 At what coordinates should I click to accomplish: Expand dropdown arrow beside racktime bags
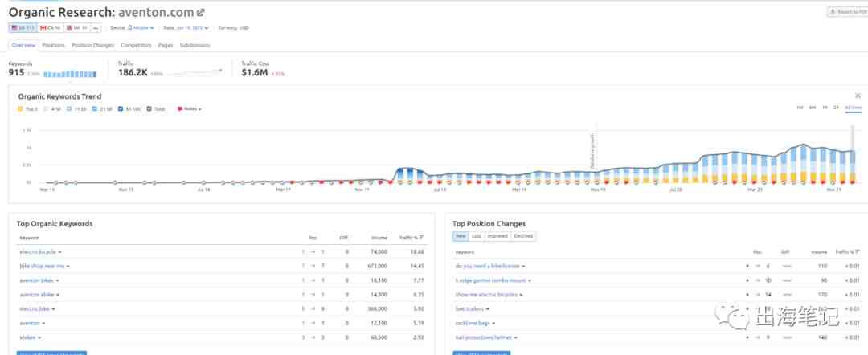coord(493,324)
